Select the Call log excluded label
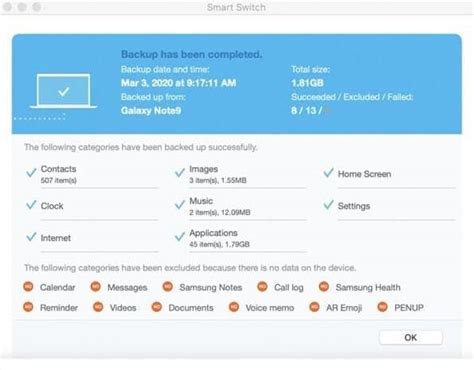Viewport: 474px width, 370px height. coord(289,287)
